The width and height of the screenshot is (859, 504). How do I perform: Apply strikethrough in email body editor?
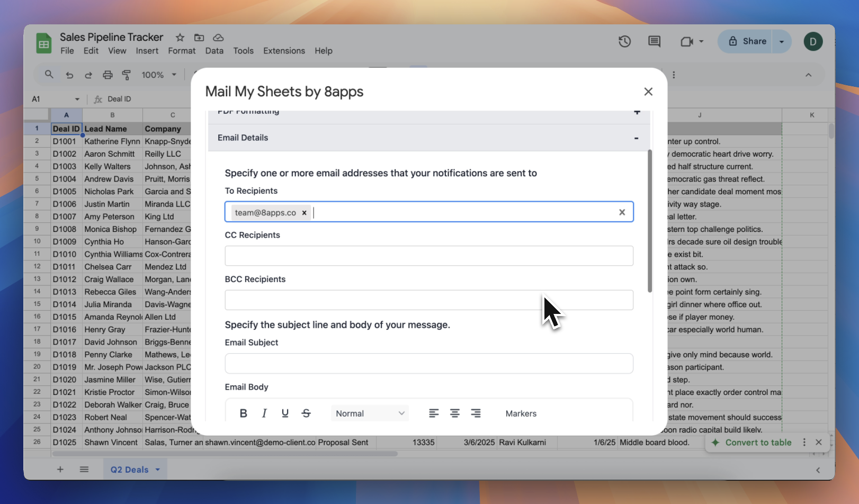306,413
